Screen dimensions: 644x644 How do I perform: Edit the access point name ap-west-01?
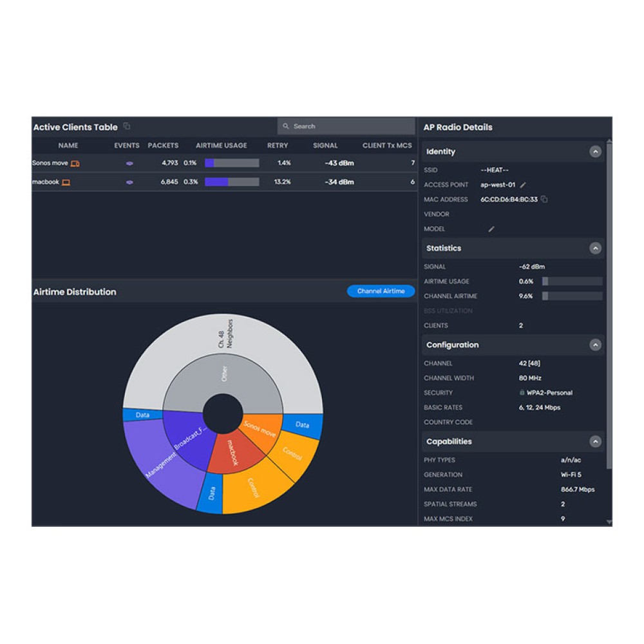click(x=523, y=185)
